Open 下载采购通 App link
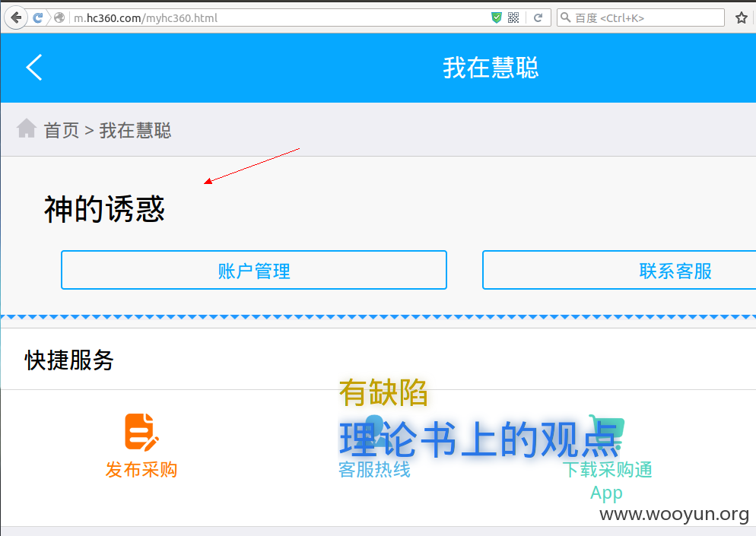756x536 pixels. (x=606, y=480)
